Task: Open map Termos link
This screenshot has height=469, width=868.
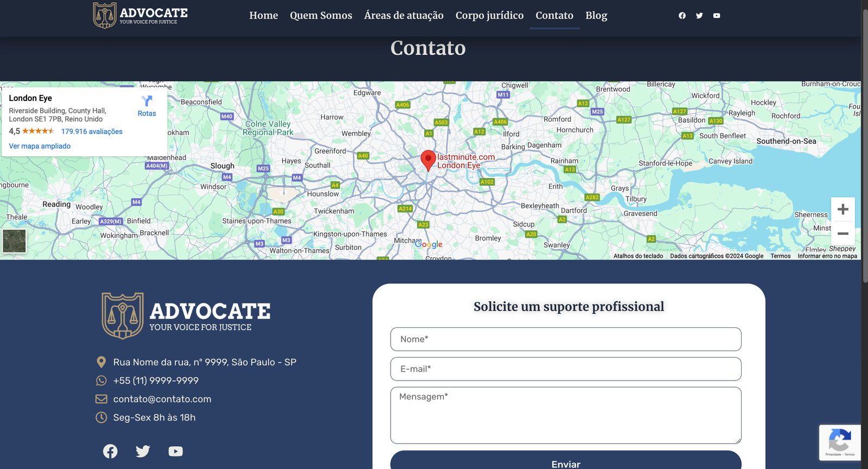Action: [x=780, y=256]
